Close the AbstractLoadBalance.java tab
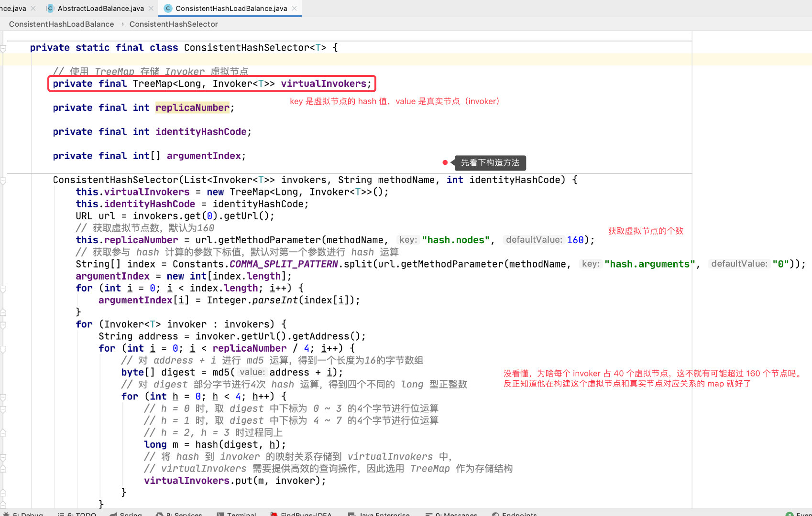 coord(151,9)
